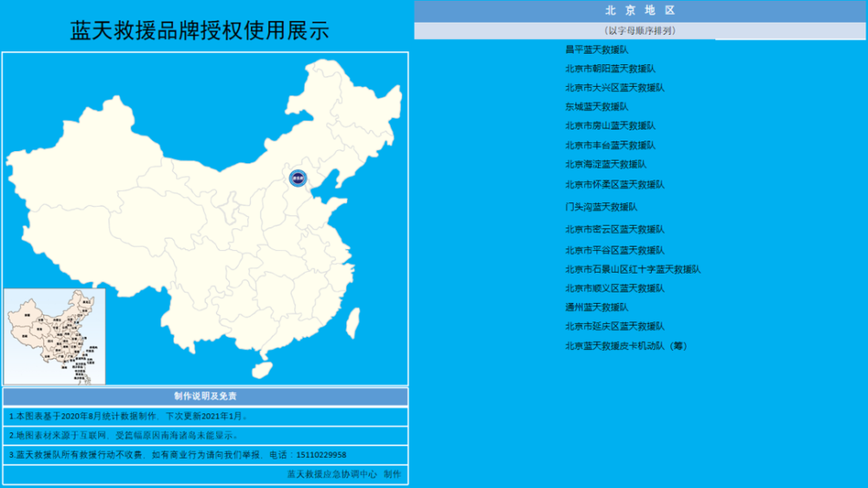Choose 北京市大兴区蓝天救援队
This screenshot has height=488, width=868.
(x=615, y=88)
